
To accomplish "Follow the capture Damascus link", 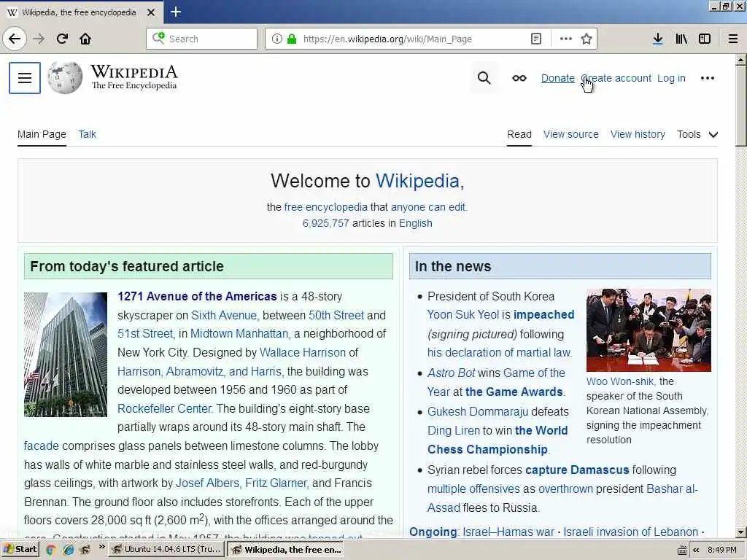I will tap(577, 470).
